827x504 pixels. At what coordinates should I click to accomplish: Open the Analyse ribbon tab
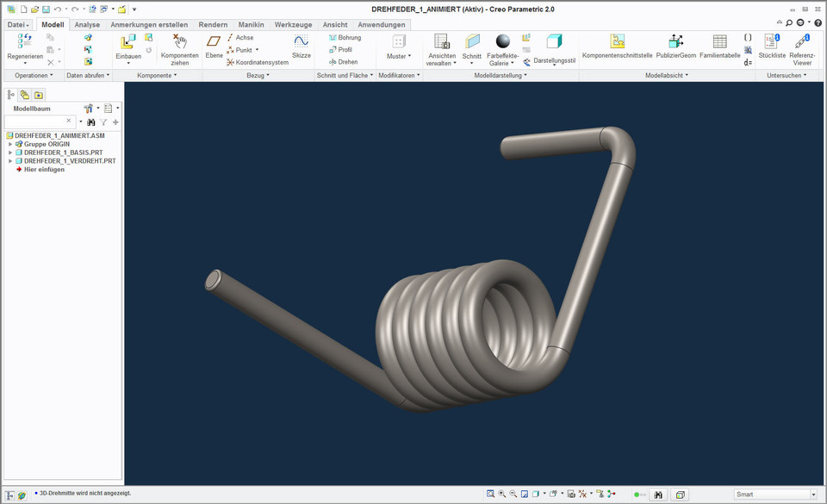86,24
